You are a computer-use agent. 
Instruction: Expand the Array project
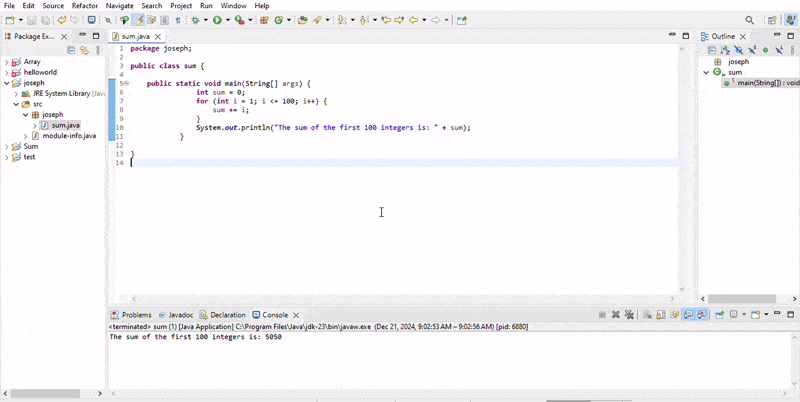tap(7, 62)
